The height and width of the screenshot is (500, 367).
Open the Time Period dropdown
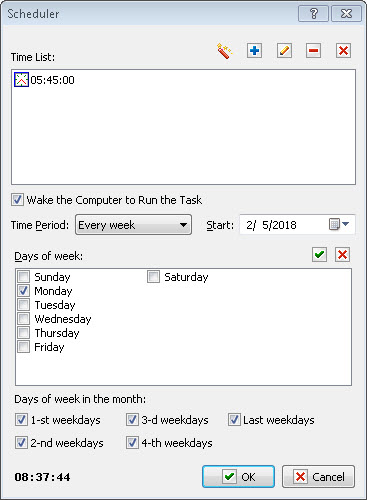[x=133, y=225]
